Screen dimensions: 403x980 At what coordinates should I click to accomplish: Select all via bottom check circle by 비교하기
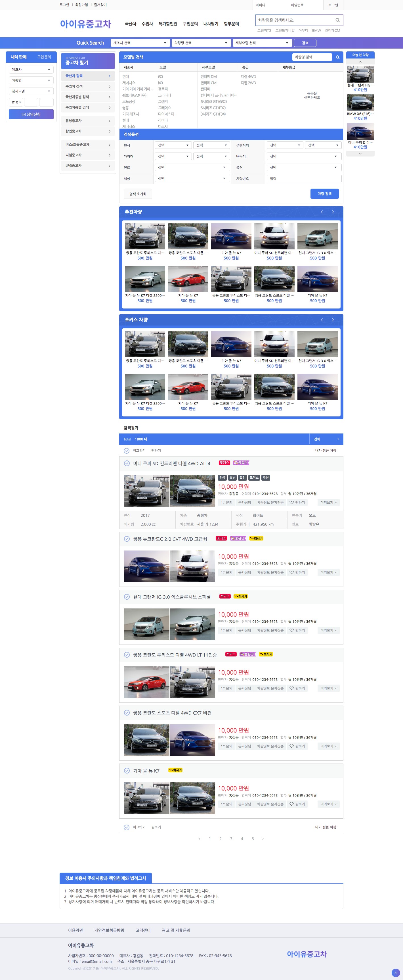[x=127, y=827]
